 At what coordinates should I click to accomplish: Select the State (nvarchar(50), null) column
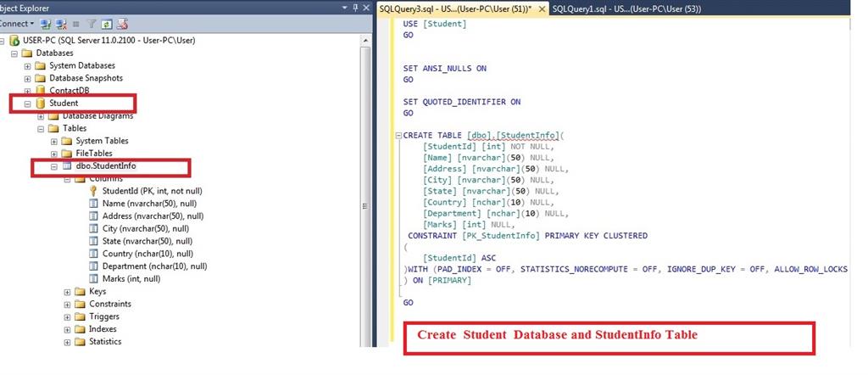147,241
